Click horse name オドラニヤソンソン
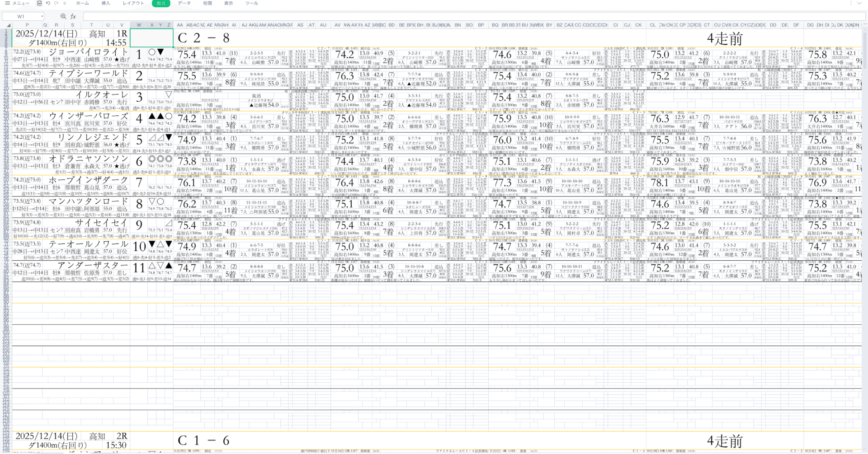 pos(88,159)
